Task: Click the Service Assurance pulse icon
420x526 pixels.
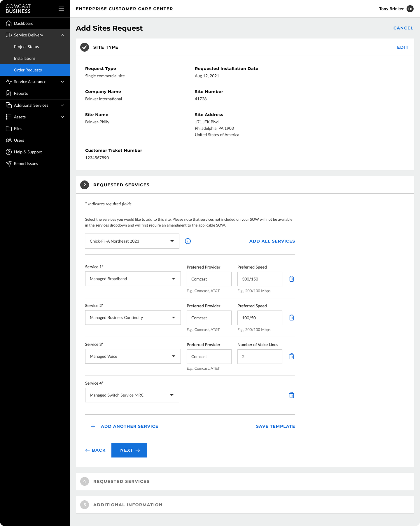Action: (x=9, y=82)
